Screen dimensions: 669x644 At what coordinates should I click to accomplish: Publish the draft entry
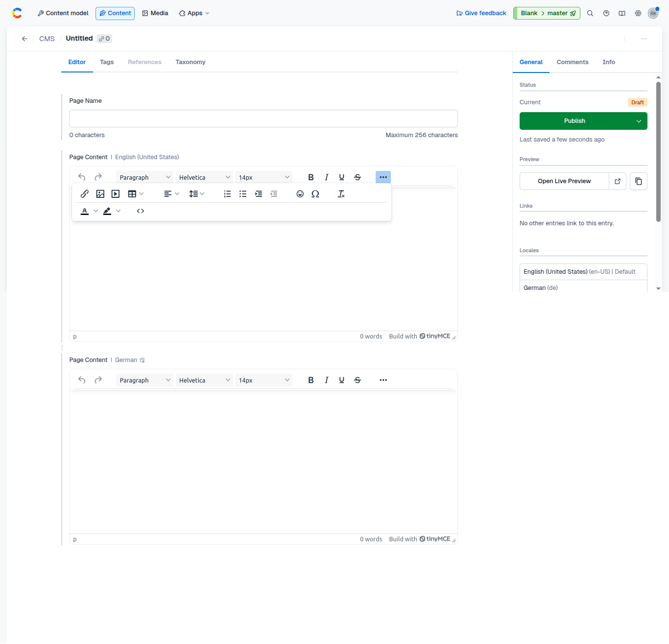pos(575,121)
